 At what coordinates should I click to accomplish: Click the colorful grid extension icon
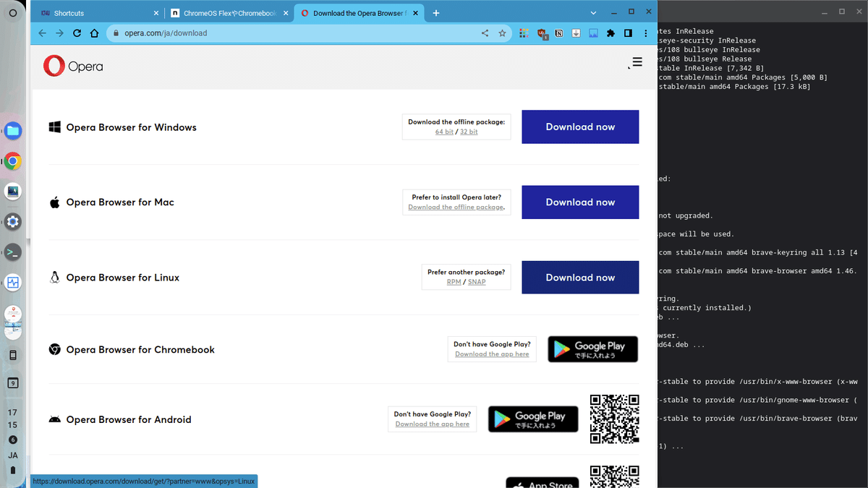tap(524, 33)
